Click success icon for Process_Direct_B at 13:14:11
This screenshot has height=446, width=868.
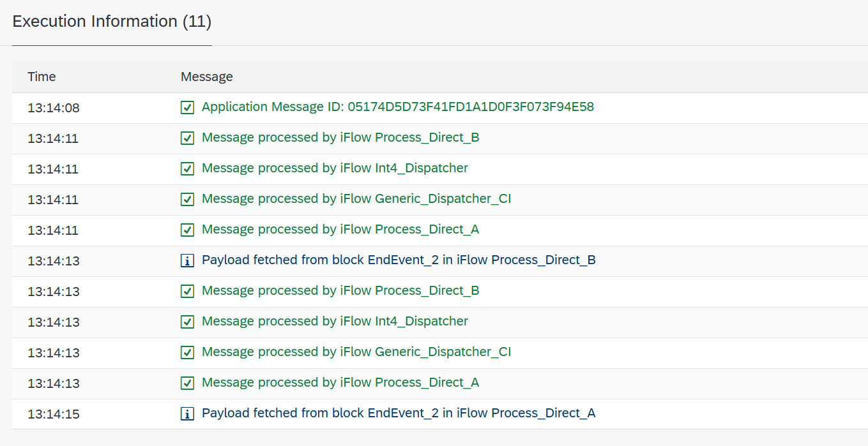point(187,138)
